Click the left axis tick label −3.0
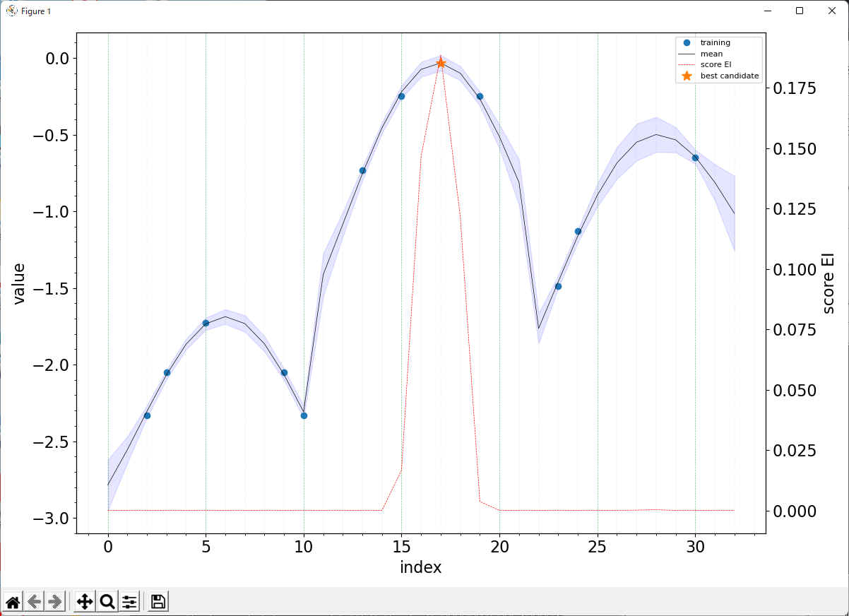849x616 pixels. [x=49, y=519]
